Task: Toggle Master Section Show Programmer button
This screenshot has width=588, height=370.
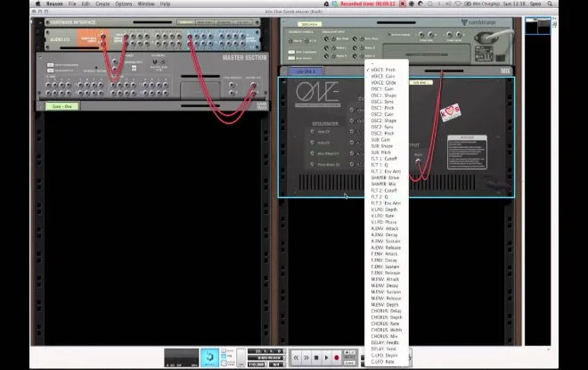Action: coord(50,65)
